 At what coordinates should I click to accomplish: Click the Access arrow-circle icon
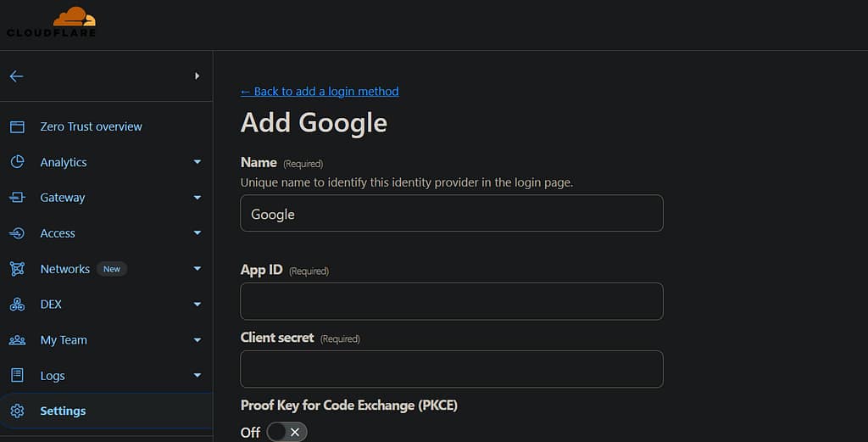[17, 233]
